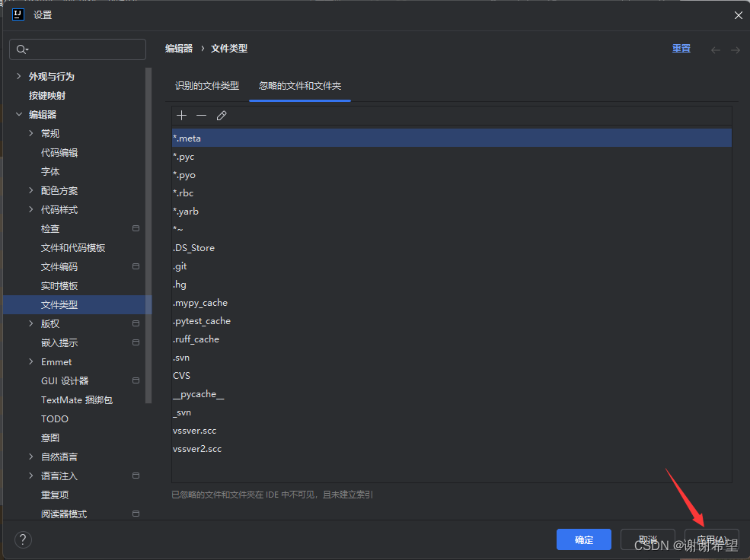Click the pencil edit icon above the list
The width and height of the screenshot is (750, 560).
click(222, 115)
